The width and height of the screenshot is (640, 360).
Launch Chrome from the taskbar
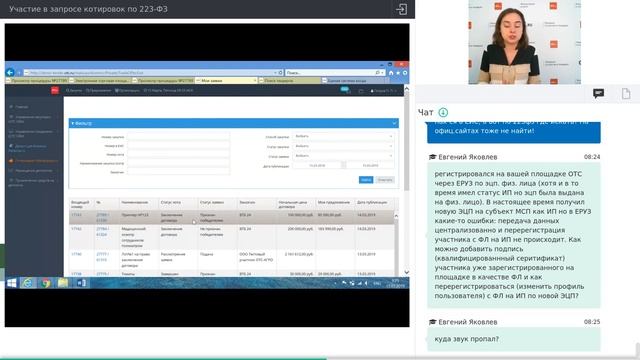[x=46, y=283]
